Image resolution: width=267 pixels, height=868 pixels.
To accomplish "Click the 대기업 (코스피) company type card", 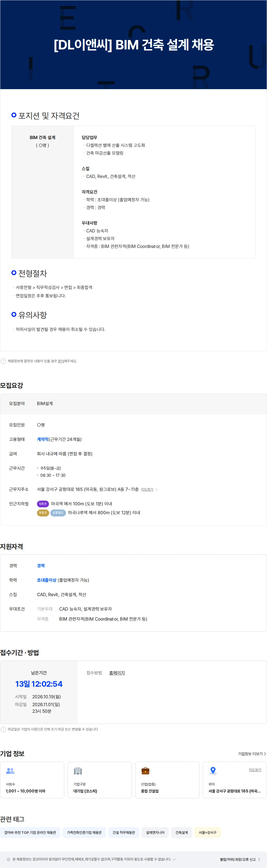I will coord(100,780).
